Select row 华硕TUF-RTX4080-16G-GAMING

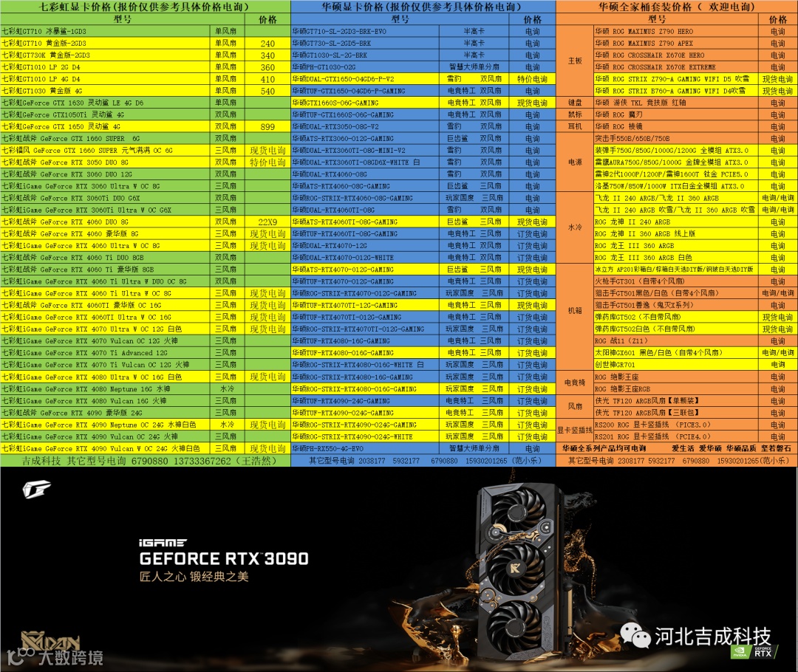click(x=423, y=341)
